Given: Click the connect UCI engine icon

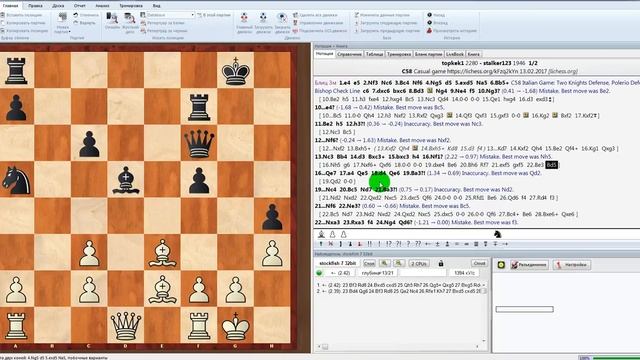Looking at the screenshot, I should click(295, 31).
